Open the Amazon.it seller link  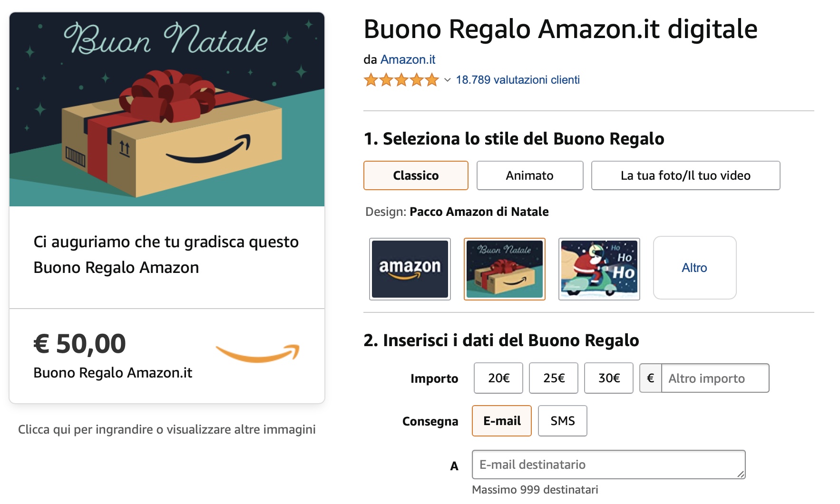408,59
